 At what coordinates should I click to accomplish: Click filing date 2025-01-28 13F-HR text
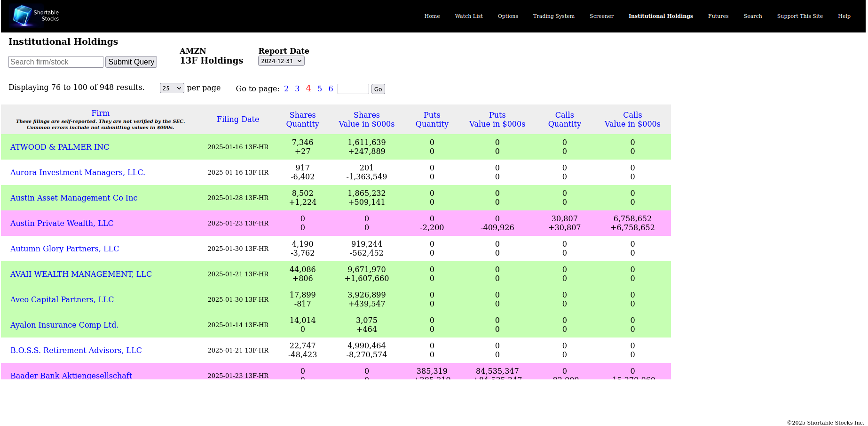(x=238, y=198)
